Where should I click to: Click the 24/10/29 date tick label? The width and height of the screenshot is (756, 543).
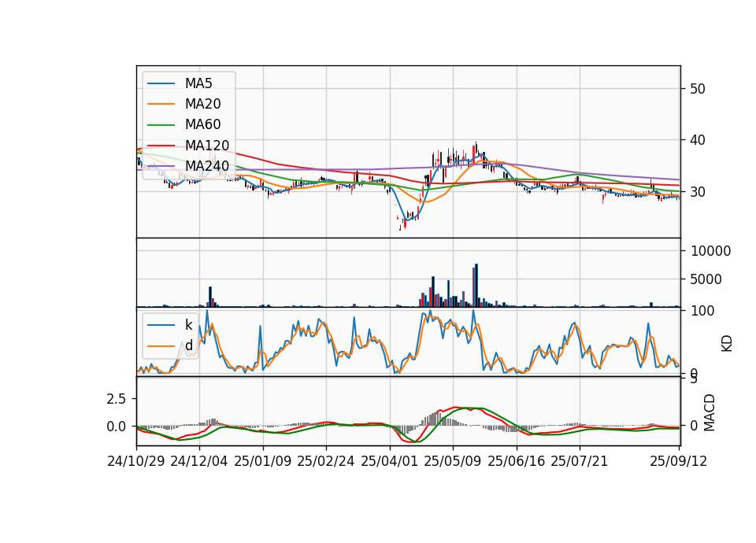[x=136, y=462]
